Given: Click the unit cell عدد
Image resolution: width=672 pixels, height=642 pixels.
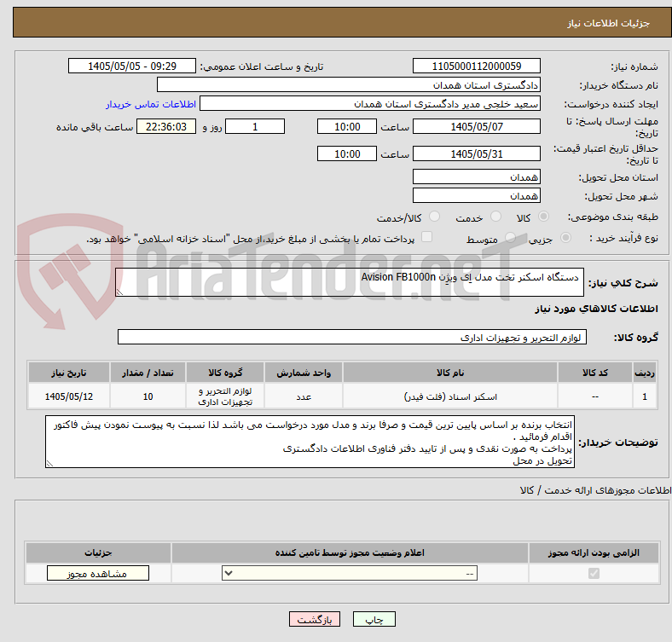Looking at the screenshot, I should [x=304, y=396].
